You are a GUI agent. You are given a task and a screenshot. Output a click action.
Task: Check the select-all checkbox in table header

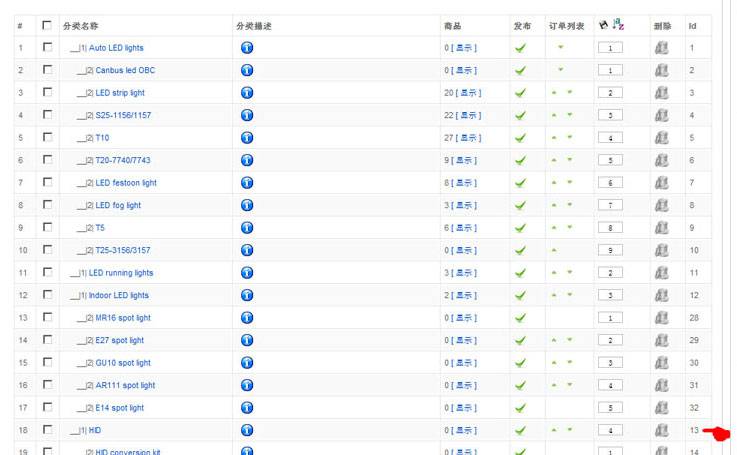[47, 25]
